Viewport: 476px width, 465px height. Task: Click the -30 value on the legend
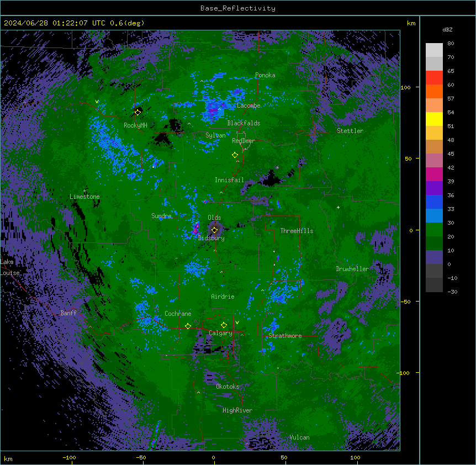452,292
